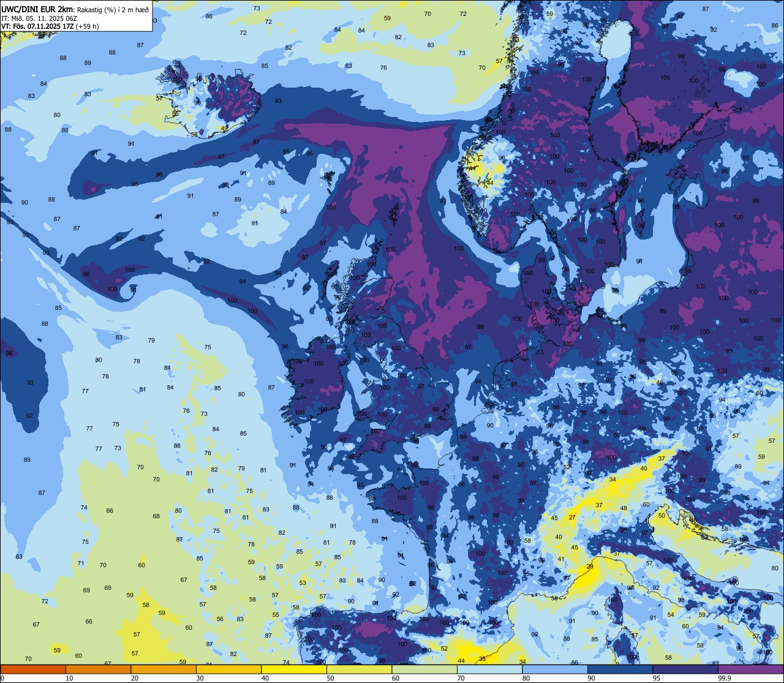Click the '44' humidity value over southern Norway
The image size is (784, 683).
489,183
